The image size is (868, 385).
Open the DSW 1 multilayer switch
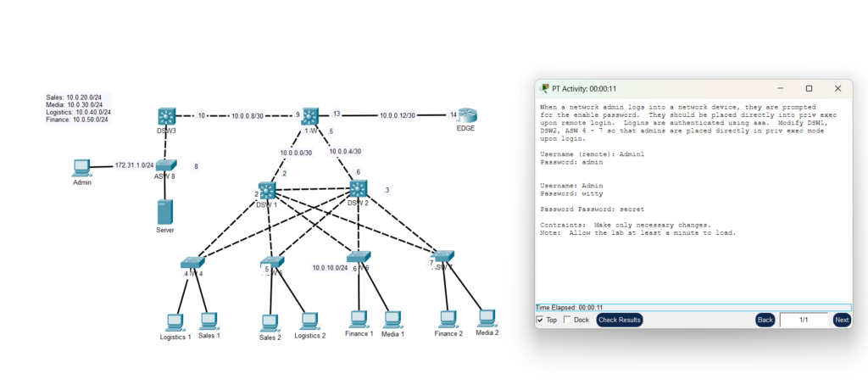[269, 192]
